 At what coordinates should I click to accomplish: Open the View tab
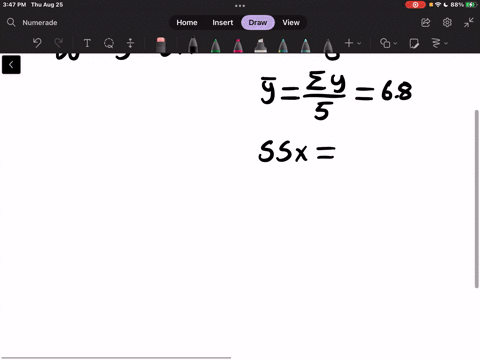pyautogui.click(x=291, y=22)
